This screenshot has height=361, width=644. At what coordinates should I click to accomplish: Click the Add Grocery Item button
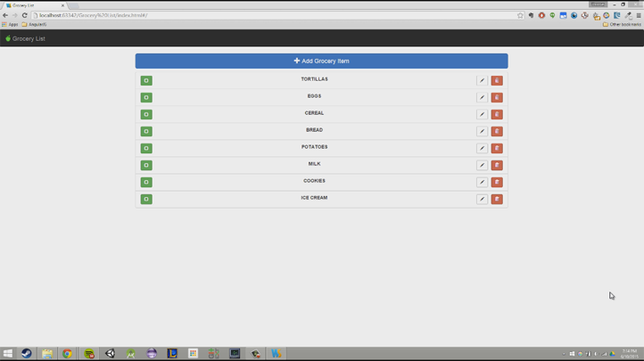(x=321, y=61)
